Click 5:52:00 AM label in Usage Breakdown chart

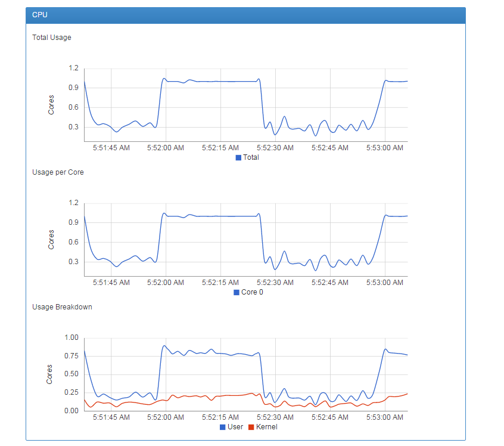(x=166, y=418)
